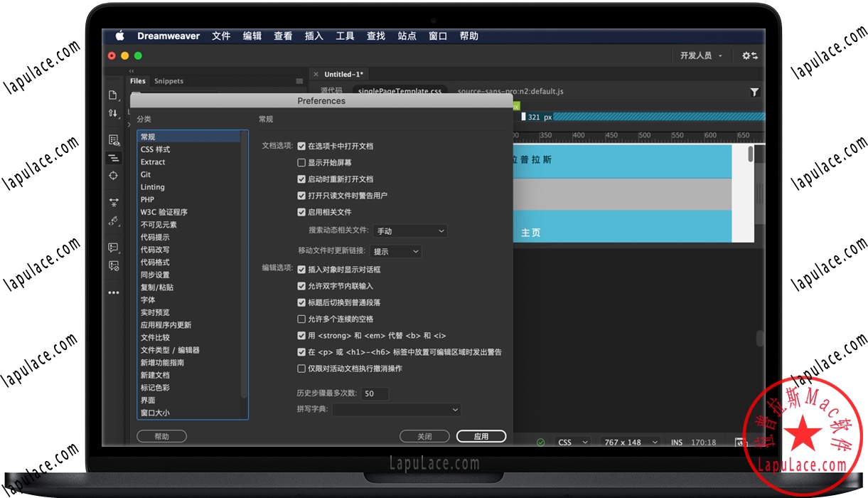The width and height of the screenshot is (868, 498).
Task: Click the Expand All icon in left toolbar
Action: pos(114,203)
